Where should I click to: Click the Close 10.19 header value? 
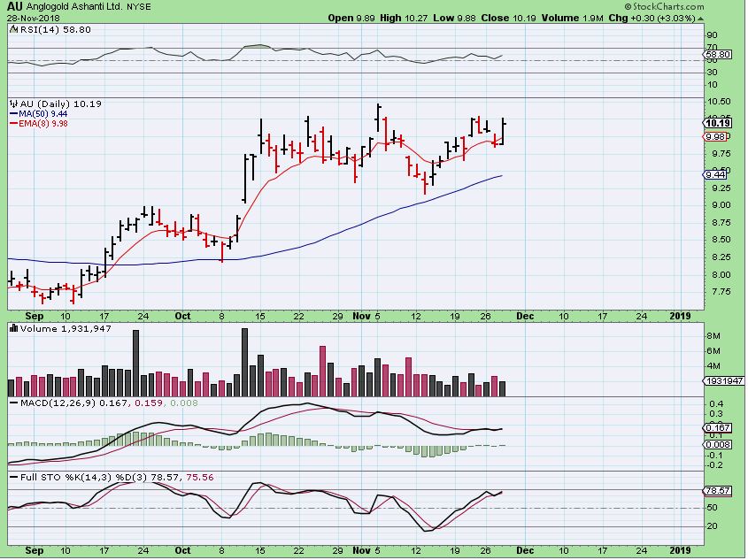(x=508, y=18)
